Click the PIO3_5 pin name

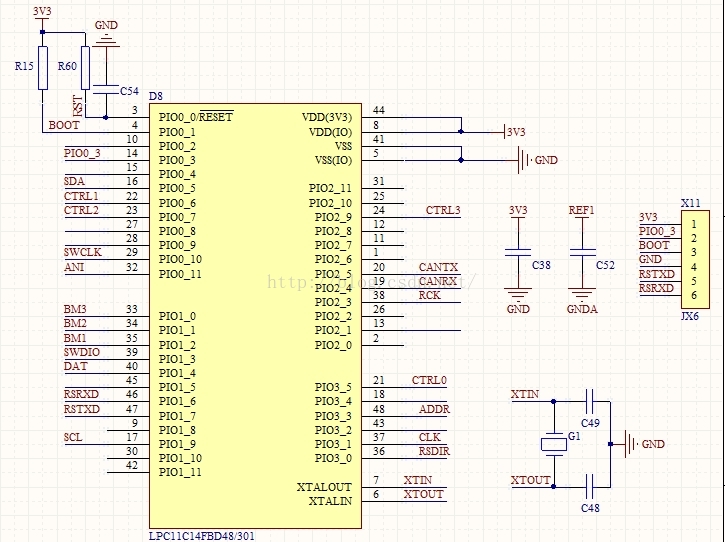coord(333,387)
